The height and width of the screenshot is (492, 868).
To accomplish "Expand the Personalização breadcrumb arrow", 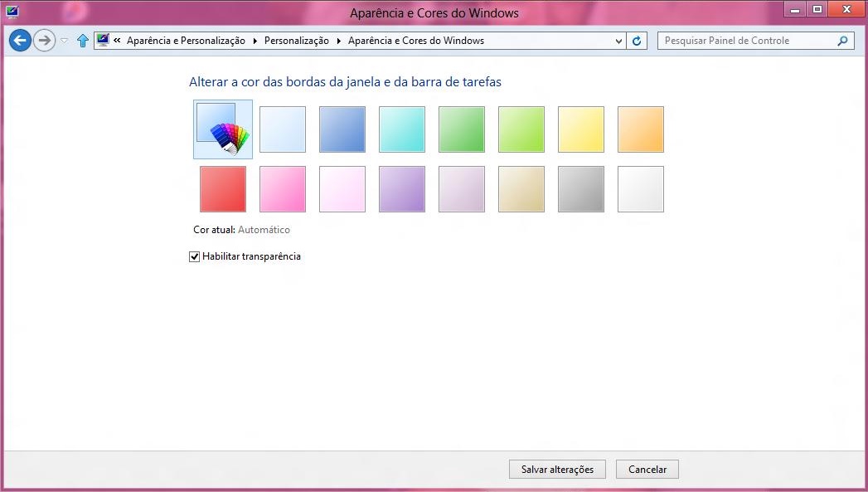I will click(x=338, y=41).
